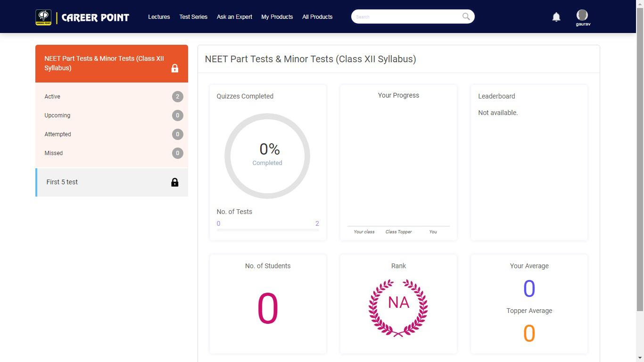Click the blue Your Average value 0
This screenshot has width=644, height=362.
(x=529, y=288)
